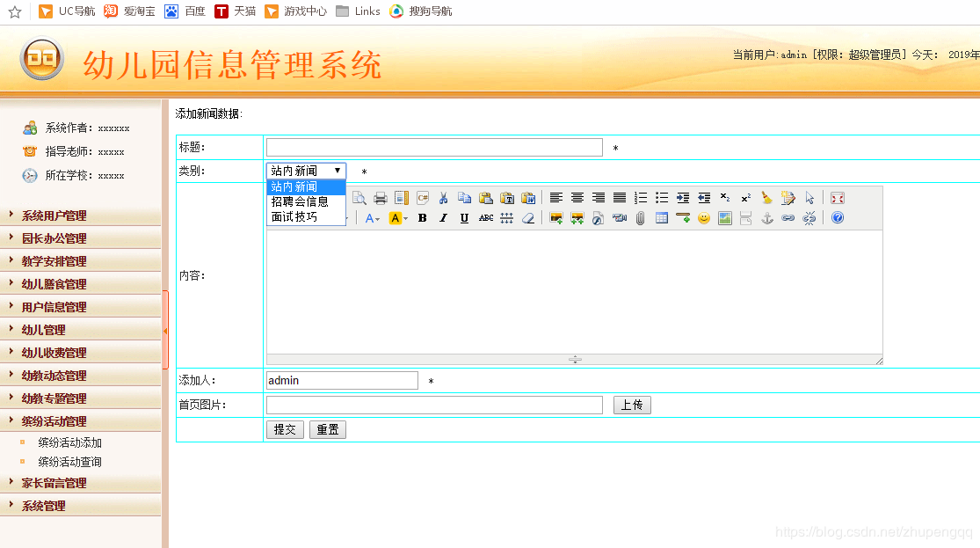Insert bulleted list
The height and width of the screenshot is (548, 980).
point(662,198)
